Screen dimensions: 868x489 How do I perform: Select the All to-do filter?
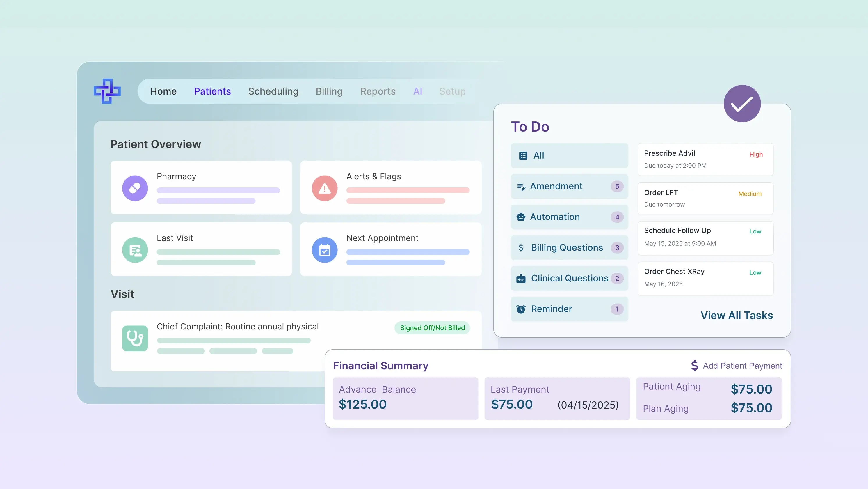(x=569, y=155)
